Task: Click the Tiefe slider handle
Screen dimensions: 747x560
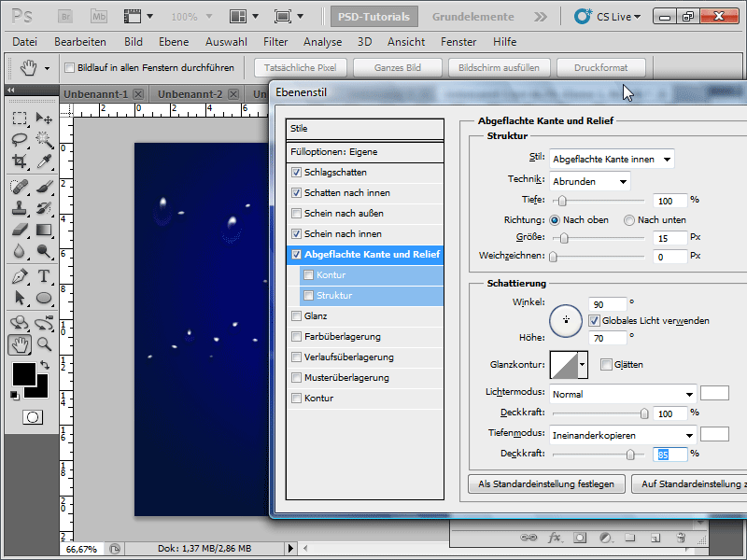Action: click(x=562, y=201)
